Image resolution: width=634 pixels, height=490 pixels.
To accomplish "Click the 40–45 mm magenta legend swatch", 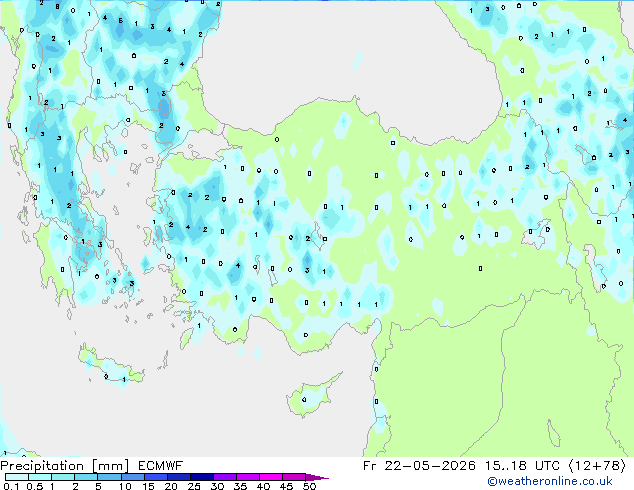I will (x=271, y=477).
